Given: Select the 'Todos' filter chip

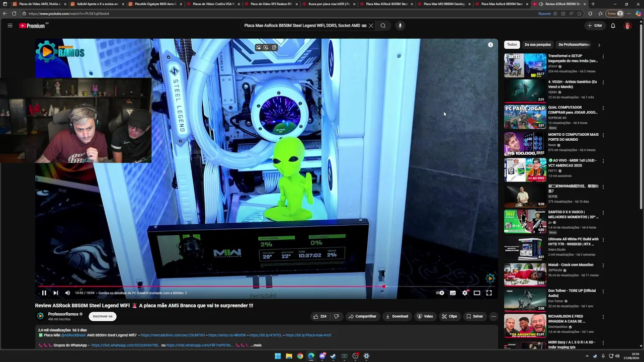Looking at the screenshot, I should [512, 45].
